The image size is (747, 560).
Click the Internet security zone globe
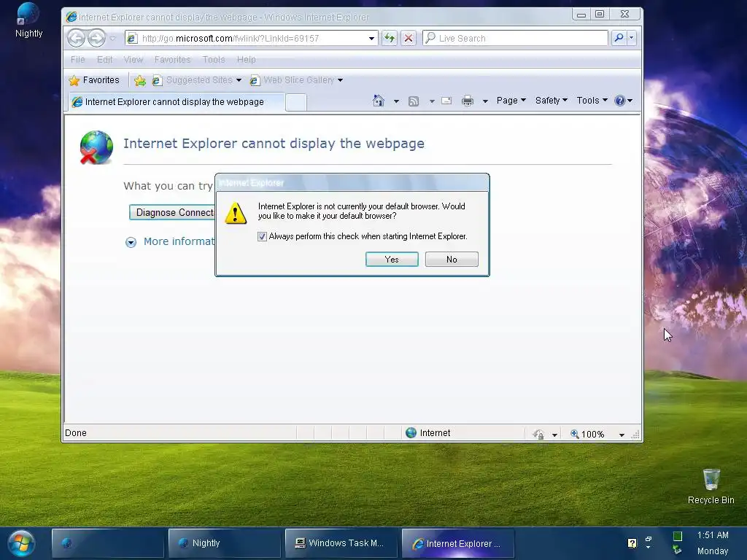tap(411, 433)
